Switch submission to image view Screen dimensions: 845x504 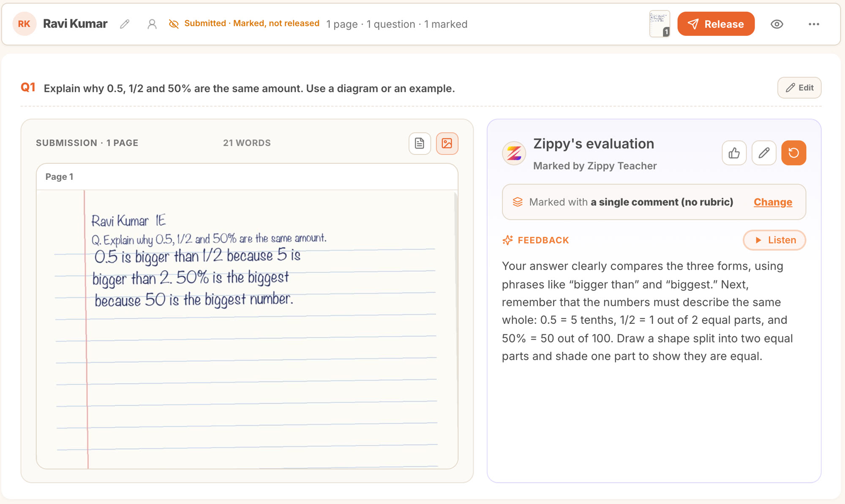pos(447,144)
